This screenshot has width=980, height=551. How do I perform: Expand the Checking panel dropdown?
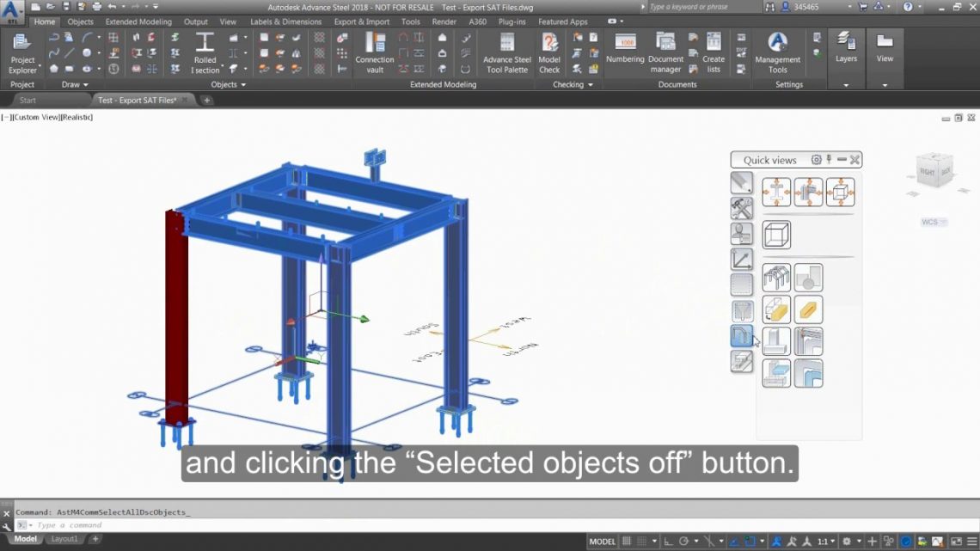coord(573,84)
